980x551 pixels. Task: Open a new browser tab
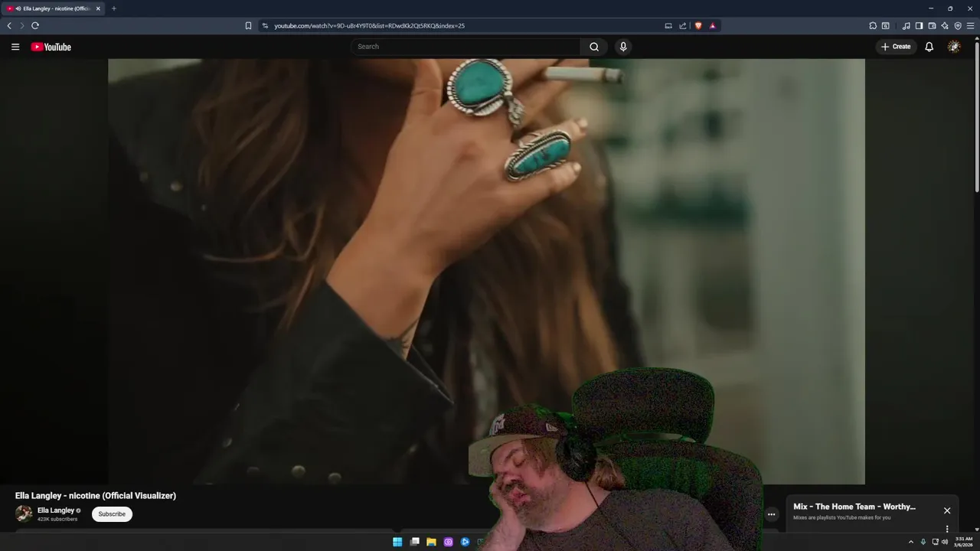(114, 8)
